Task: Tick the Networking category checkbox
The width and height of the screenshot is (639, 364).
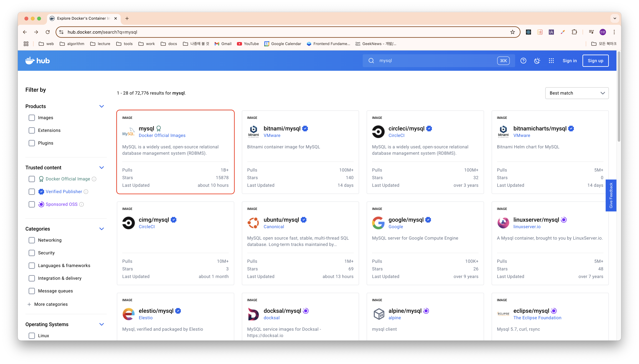Action: point(32,240)
